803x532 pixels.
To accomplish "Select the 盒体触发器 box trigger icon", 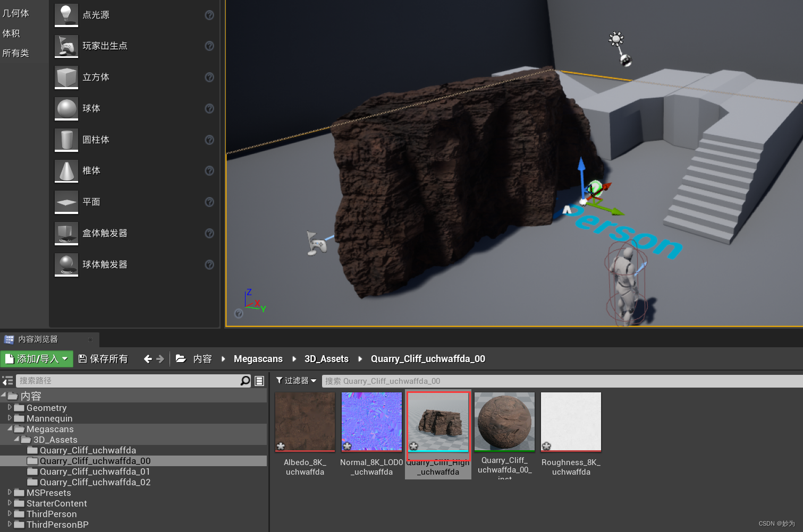I will coord(66,233).
